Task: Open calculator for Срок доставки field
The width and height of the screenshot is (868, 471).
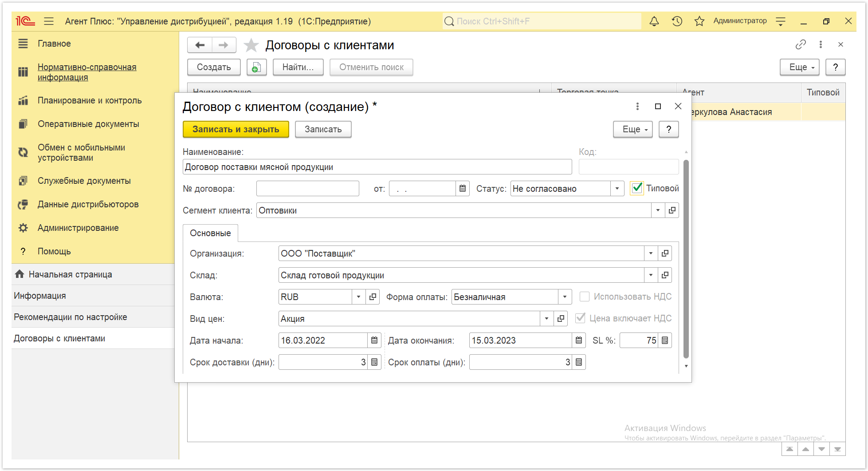Action: (x=374, y=362)
